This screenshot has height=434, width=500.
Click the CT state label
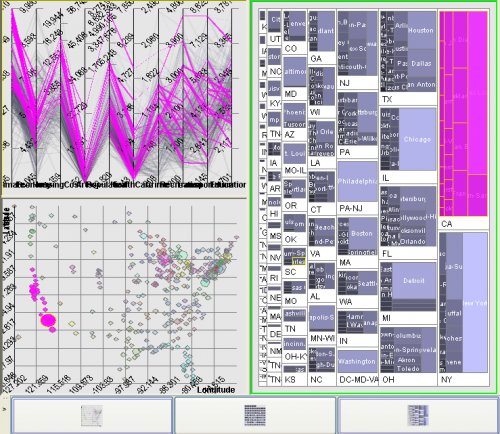tap(316, 209)
